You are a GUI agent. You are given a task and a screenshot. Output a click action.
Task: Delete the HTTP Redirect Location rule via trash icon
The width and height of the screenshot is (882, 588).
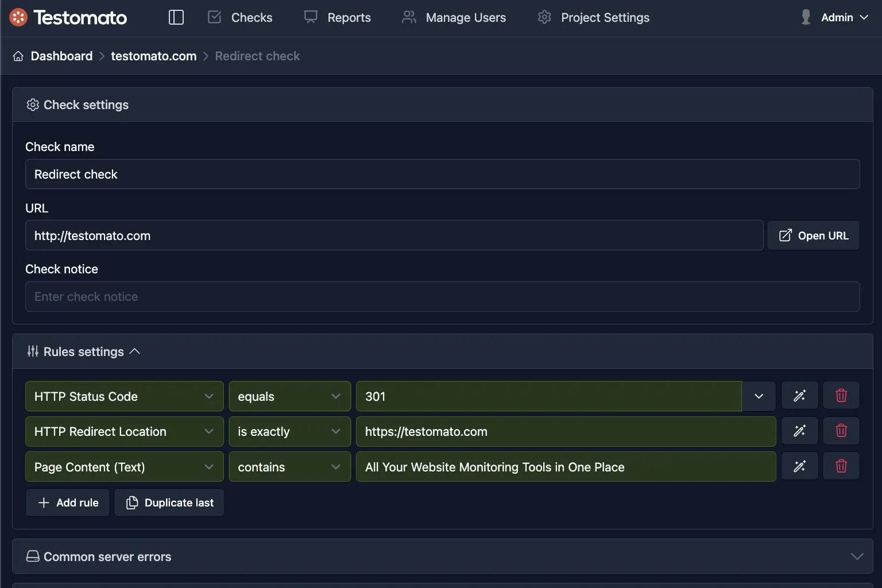tap(841, 431)
